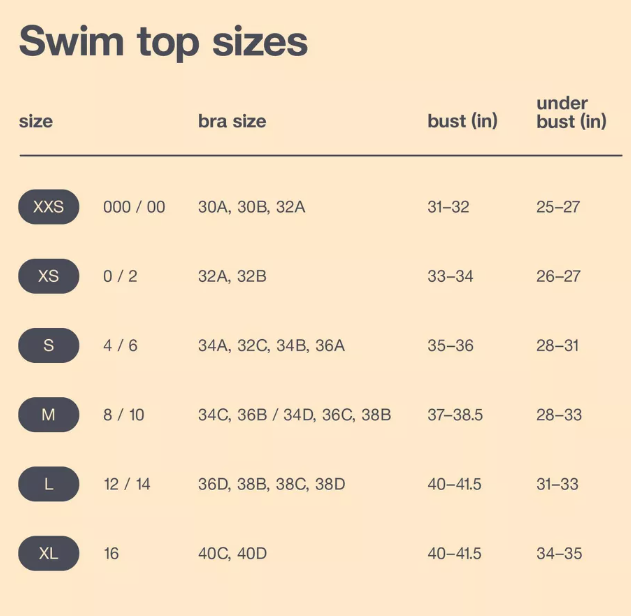Click the XXS size pill
This screenshot has width=631, height=616.
[x=48, y=207]
